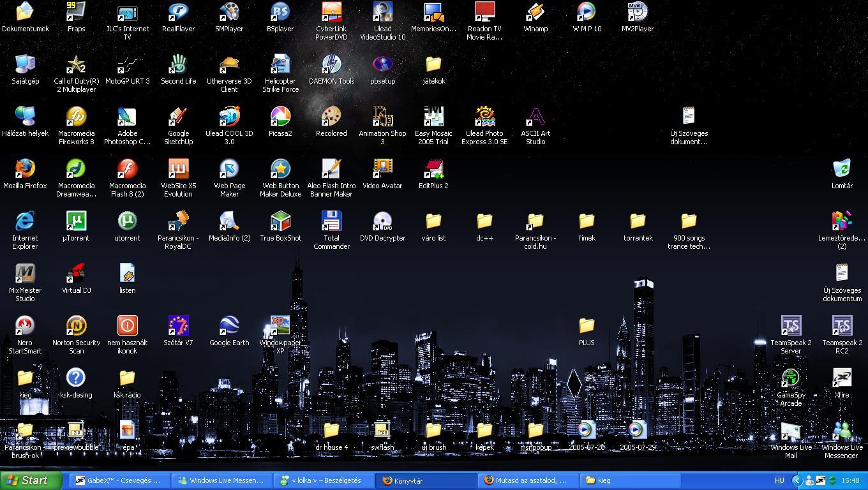Select the Video Avatar icon
Viewport: 868px width, 490px height.
point(382,174)
